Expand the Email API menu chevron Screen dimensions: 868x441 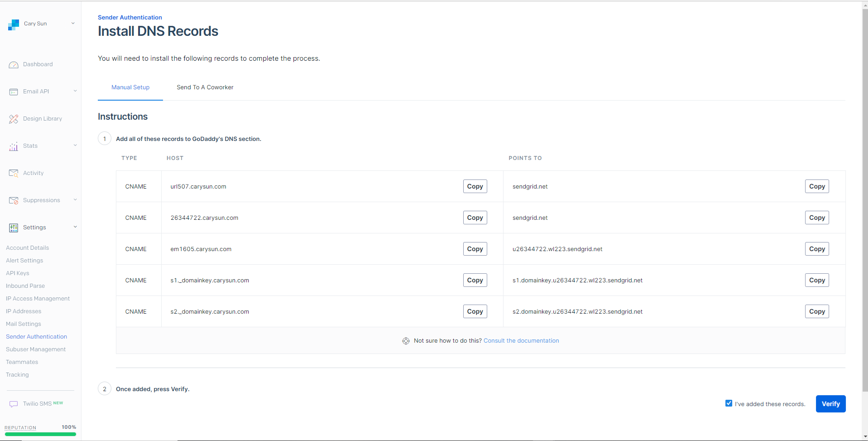click(x=75, y=91)
